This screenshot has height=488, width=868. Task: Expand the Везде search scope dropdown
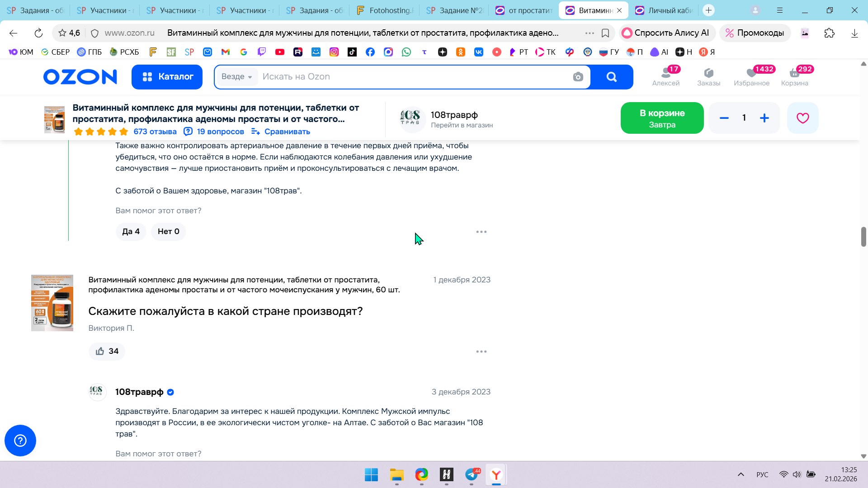coord(237,77)
